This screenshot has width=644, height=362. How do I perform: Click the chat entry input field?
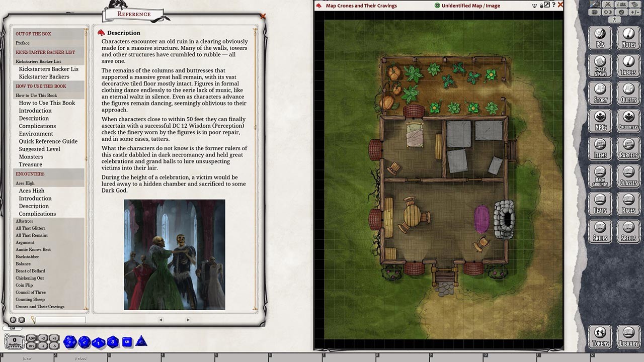tap(60, 320)
